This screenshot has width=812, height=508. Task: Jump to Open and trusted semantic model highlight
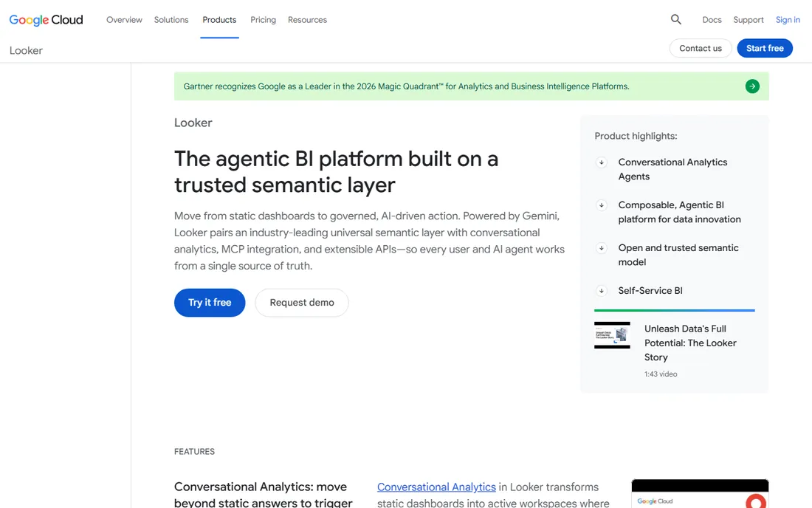click(x=678, y=255)
